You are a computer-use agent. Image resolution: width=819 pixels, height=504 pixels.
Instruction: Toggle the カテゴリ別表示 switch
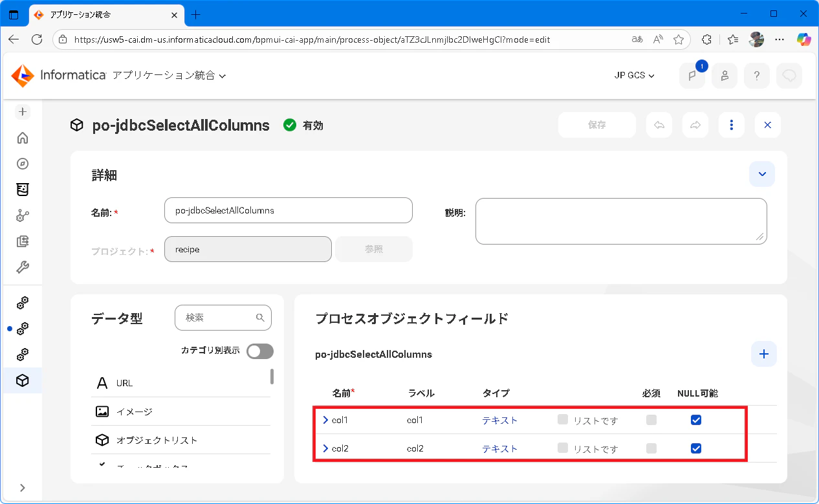pyautogui.click(x=260, y=351)
